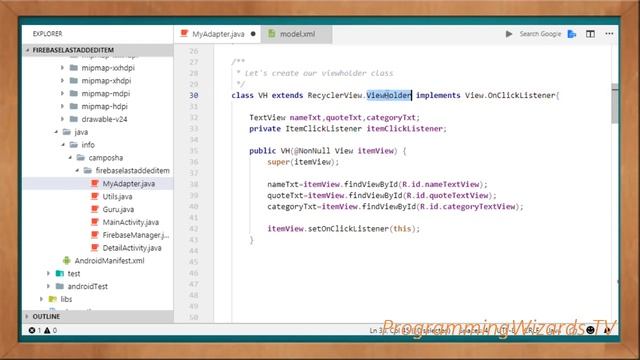The image size is (640, 360).
Task: Open Guru.java in the explorer
Action: 98,209
